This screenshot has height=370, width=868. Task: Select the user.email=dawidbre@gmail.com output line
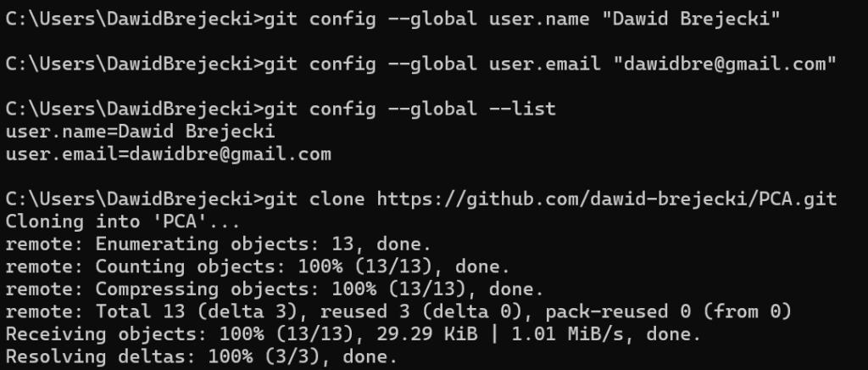(168, 154)
